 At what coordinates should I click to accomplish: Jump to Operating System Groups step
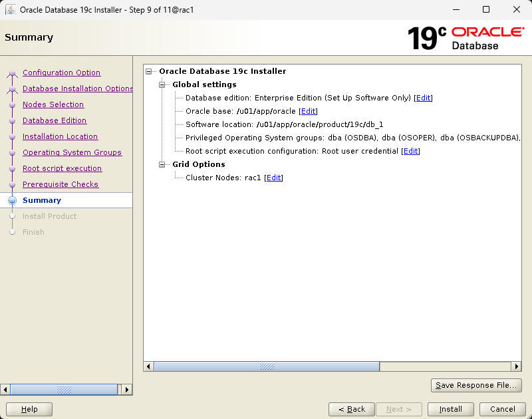click(72, 152)
